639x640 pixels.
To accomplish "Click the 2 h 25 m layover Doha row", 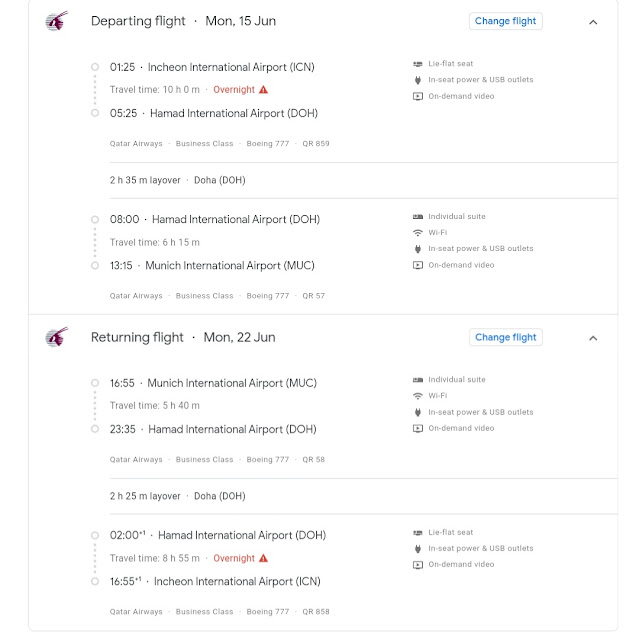I will click(363, 496).
